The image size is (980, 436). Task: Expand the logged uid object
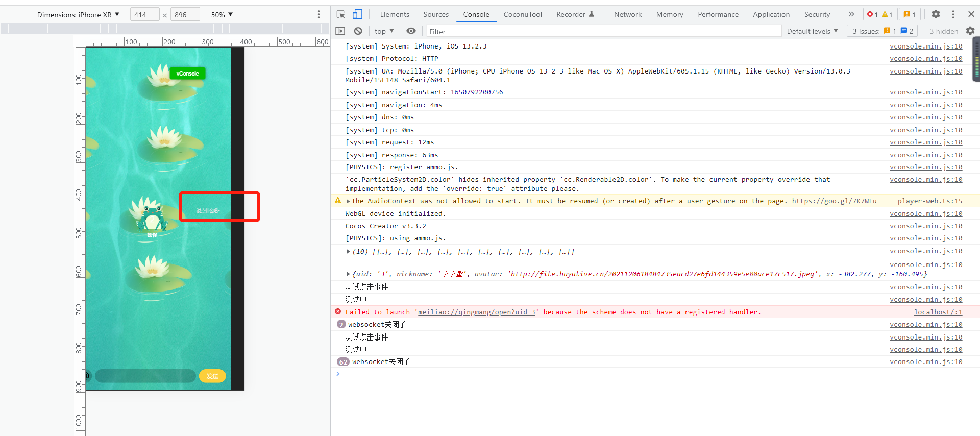coord(348,274)
